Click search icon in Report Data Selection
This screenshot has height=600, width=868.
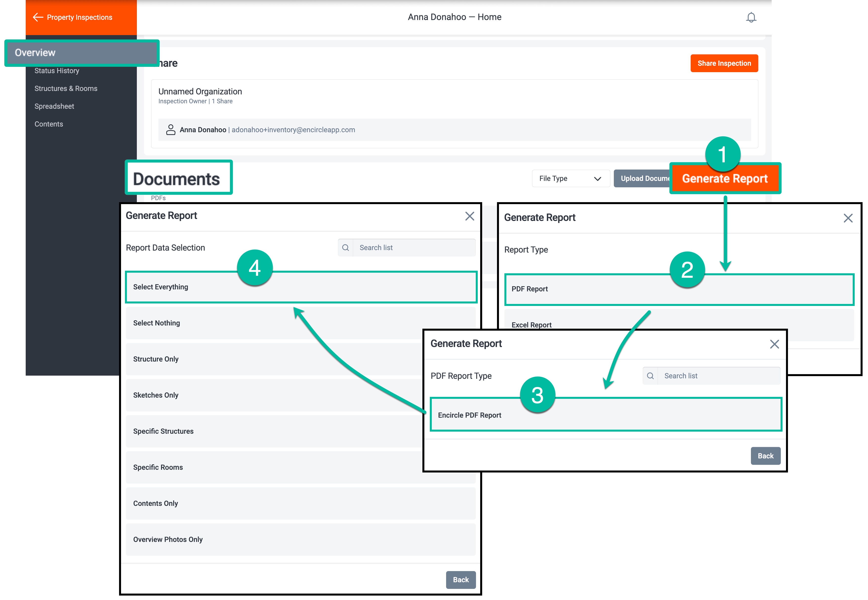345,248
